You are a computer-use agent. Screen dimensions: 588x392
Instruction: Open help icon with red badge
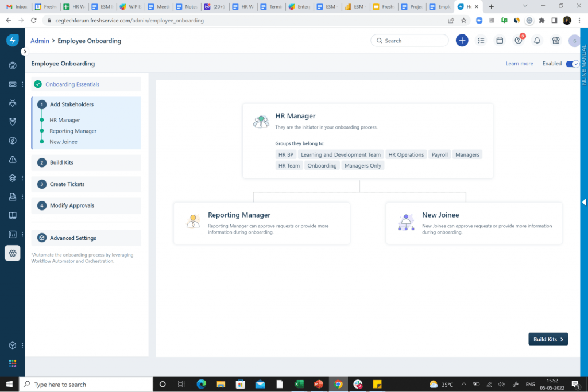pos(519,41)
